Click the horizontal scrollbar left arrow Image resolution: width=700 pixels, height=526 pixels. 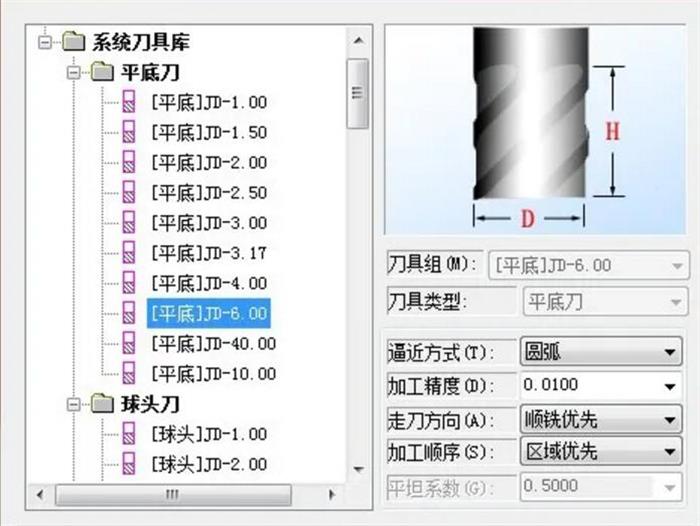click(40, 495)
